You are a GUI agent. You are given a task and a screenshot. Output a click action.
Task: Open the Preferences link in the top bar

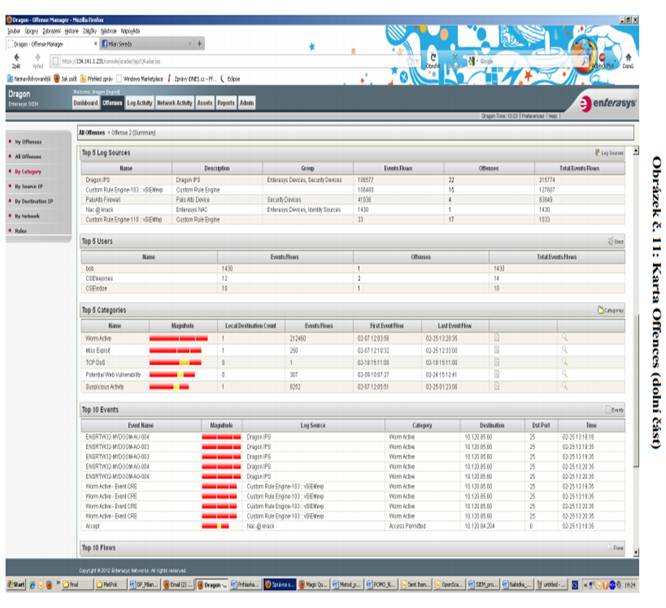tap(533, 116)
